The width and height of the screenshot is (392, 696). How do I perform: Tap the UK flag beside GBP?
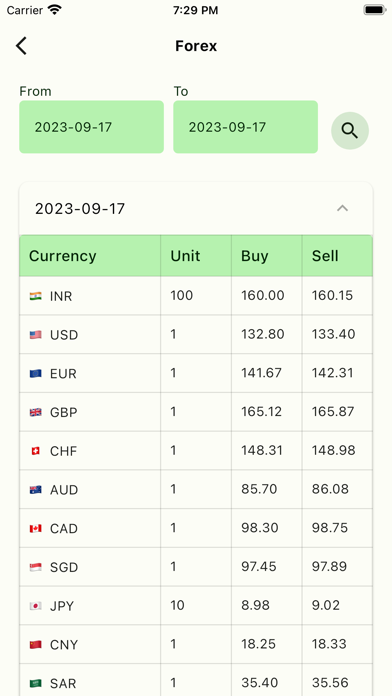pos(36,412)
